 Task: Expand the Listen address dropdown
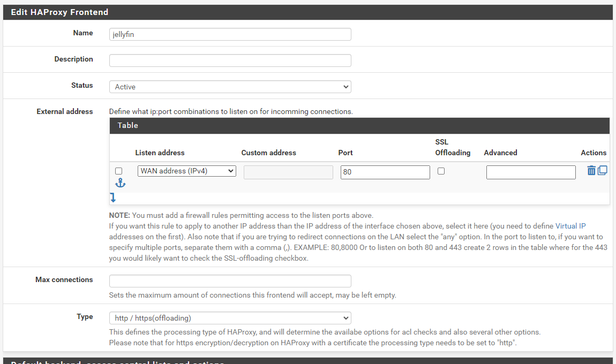[x=186, y=171]
